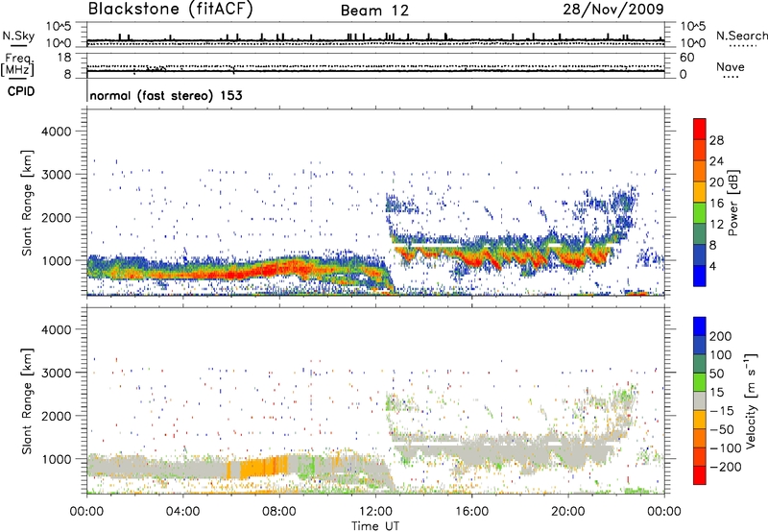Screen dimensions: 768x532
Task: Click the 3000 tick on velocity panel
Action: (56, 373)
